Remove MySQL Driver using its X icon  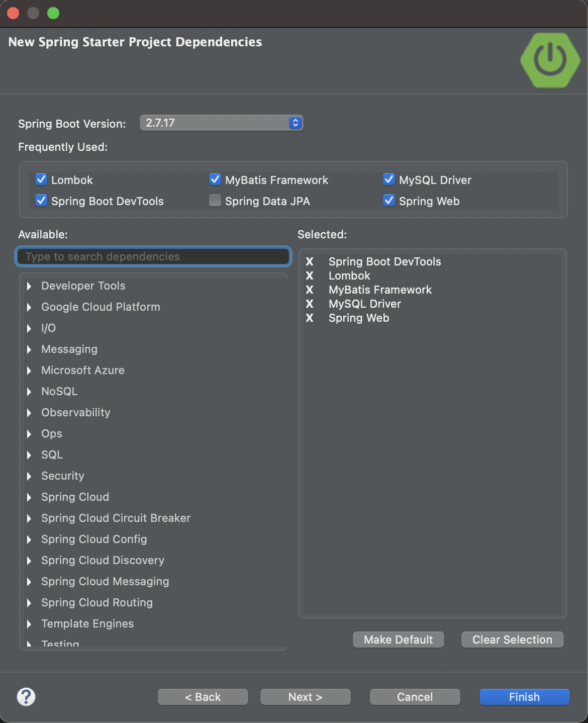310,304
